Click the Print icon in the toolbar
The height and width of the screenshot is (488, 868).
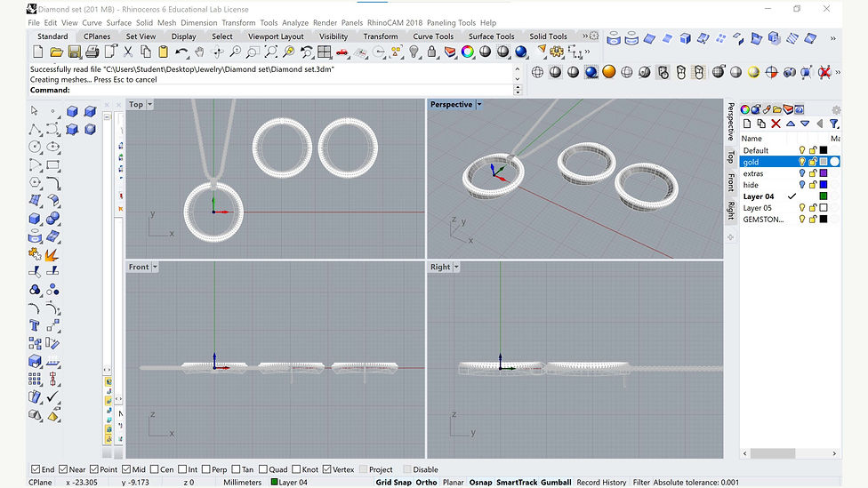tap(92, 52)
